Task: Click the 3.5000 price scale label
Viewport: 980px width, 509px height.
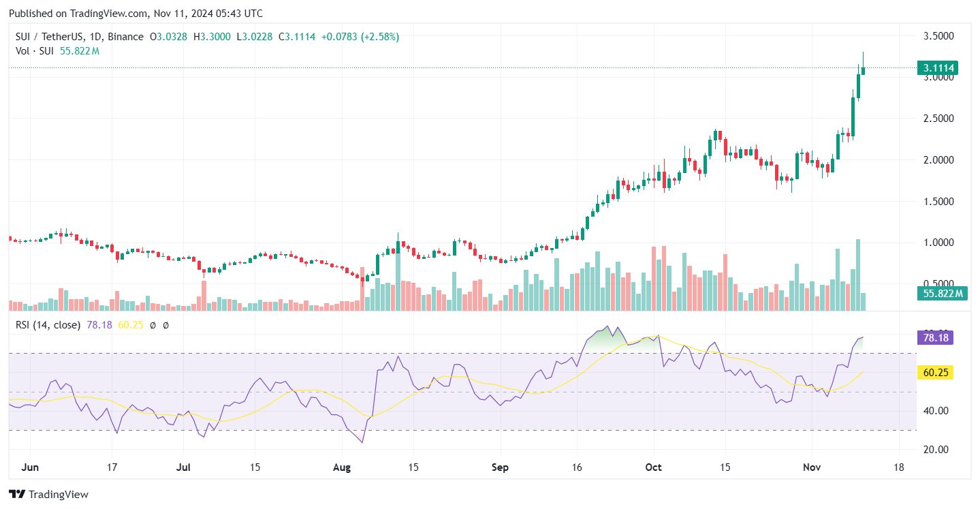Action: click(938, 36)
